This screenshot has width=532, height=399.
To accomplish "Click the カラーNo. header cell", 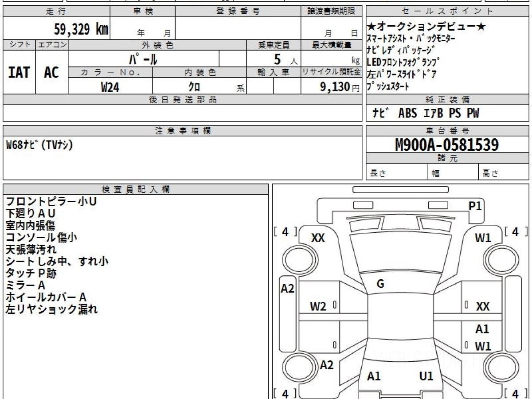I will pyautogui.click(x=110, y=72).
